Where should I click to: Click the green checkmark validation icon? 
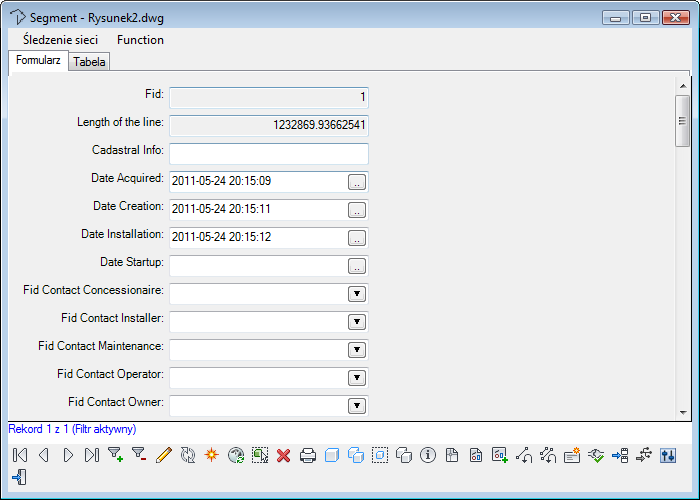(596, 455)
